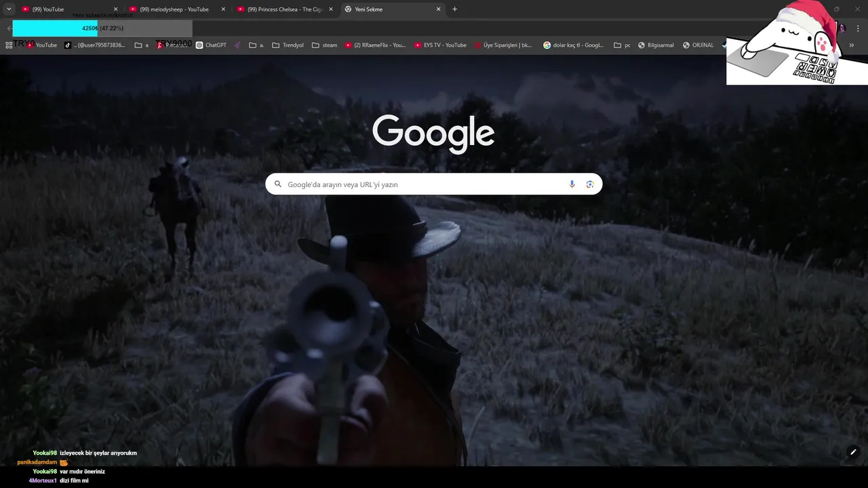Expand the tab search dropdown arrow
This screenshot has height=488, width=868.
[x=9, y=9]
